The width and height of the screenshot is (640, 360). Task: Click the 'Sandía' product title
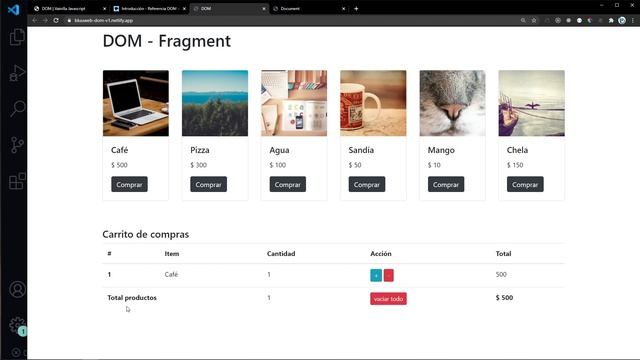pos(361,150)
